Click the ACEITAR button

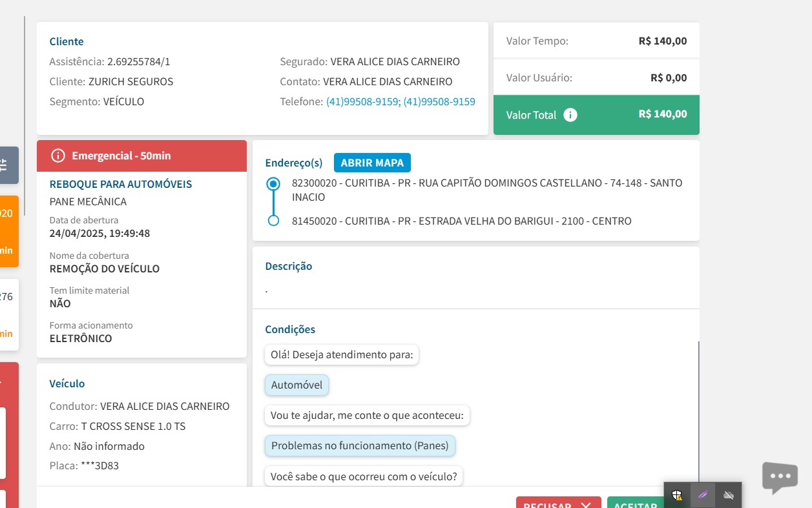(636, 503)
